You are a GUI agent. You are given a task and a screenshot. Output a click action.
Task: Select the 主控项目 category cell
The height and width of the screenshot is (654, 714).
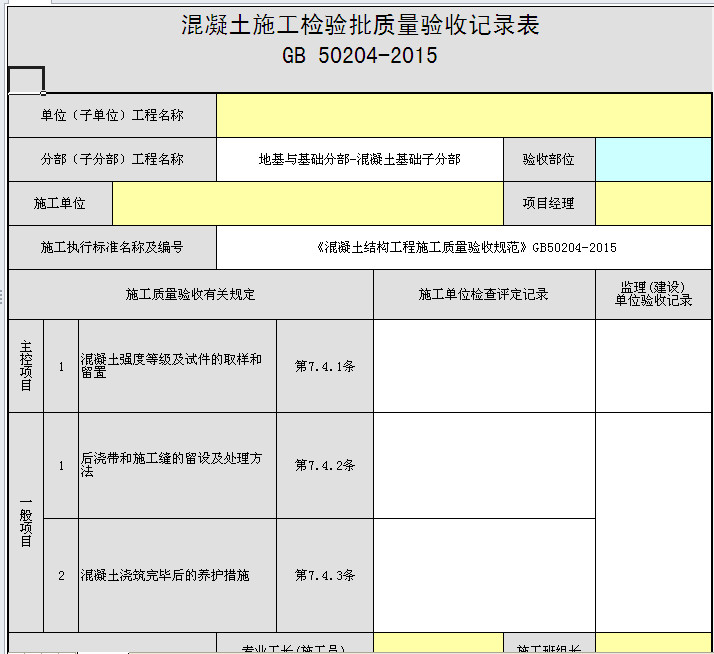click(26, 366)
